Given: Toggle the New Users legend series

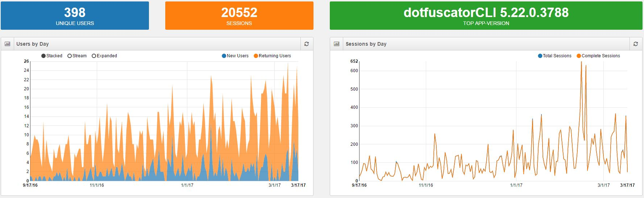Looking at the screenshot, I should click(235, 56).
